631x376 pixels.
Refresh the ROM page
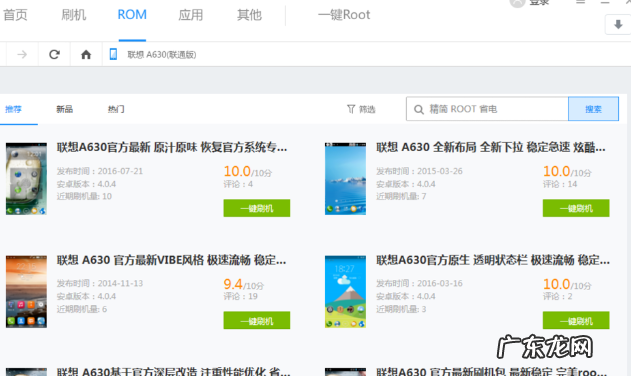(54, 54)
